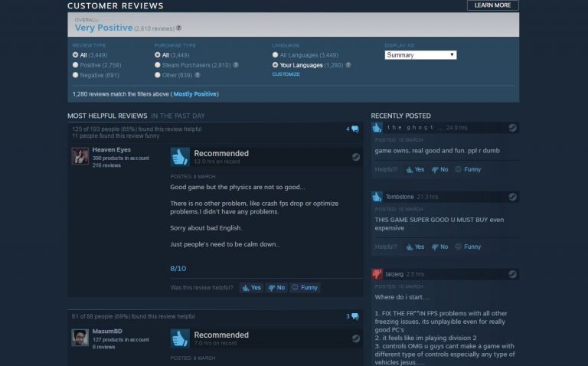The image size is (588, 366).
Task: Vote Yes on Heaven Eyes review
Action: (251, 288)
